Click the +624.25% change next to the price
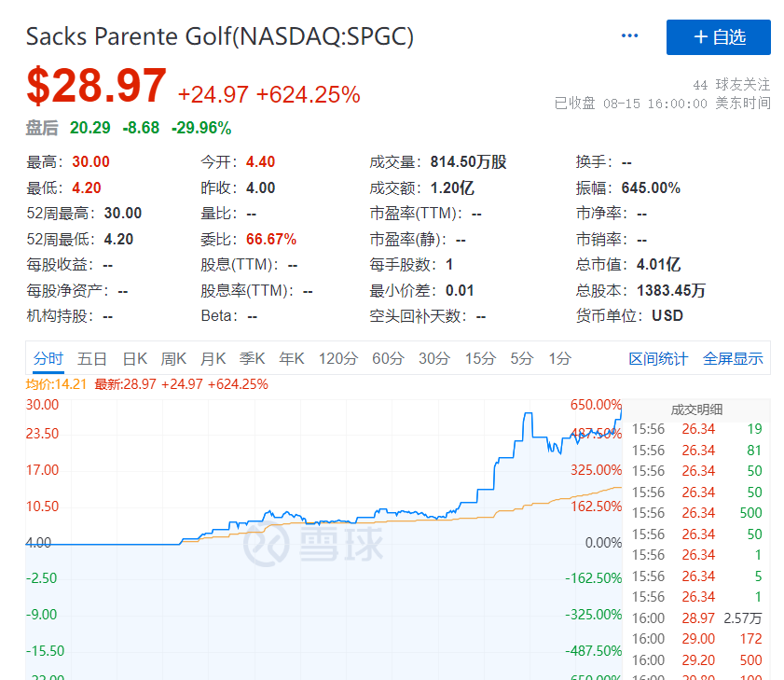 (308, 94)
